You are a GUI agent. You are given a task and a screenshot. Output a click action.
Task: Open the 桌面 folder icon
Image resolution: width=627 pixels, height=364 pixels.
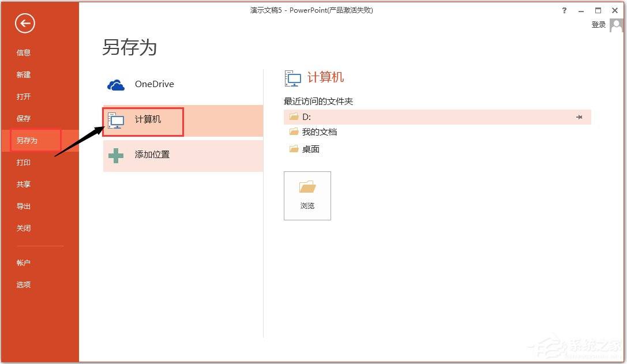pyautogui.click(x=293, y=149)
